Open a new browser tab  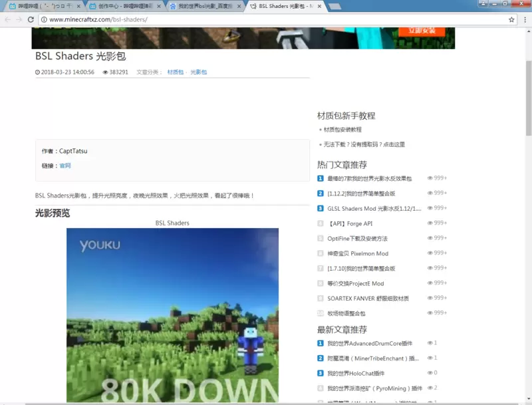(x=335, y=6)
